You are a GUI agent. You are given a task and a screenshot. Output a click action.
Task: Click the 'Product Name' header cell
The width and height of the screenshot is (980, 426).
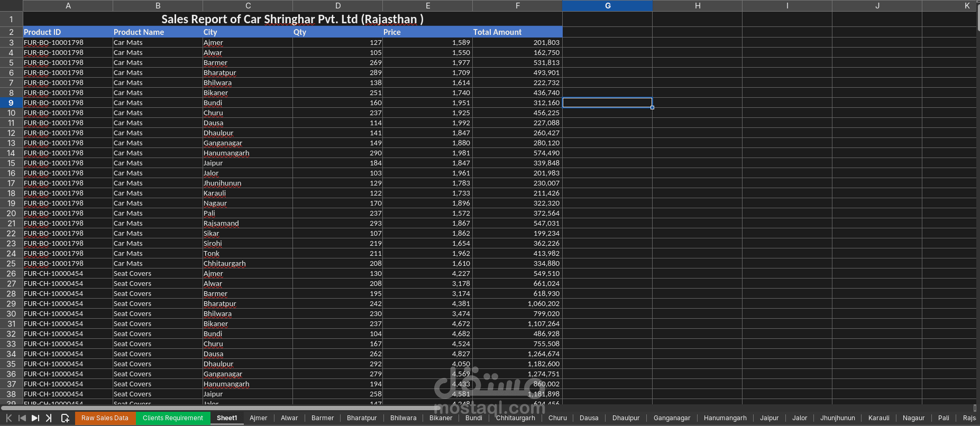click(158, 32)
